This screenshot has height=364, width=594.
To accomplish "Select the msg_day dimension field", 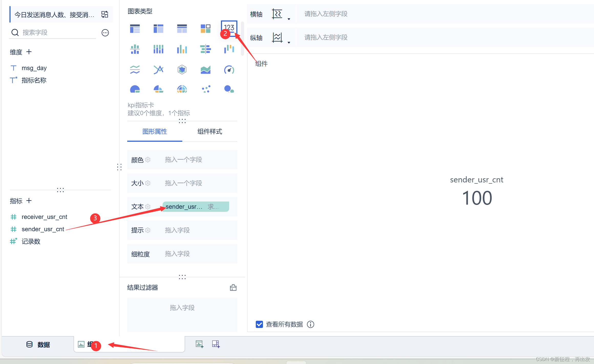I will click(34, 68).
